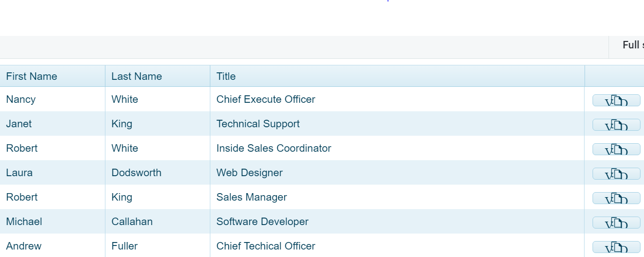This screenshot has width=644, height=257.
Task: Click the Software Developer title cell
Action: click(262, 222)
